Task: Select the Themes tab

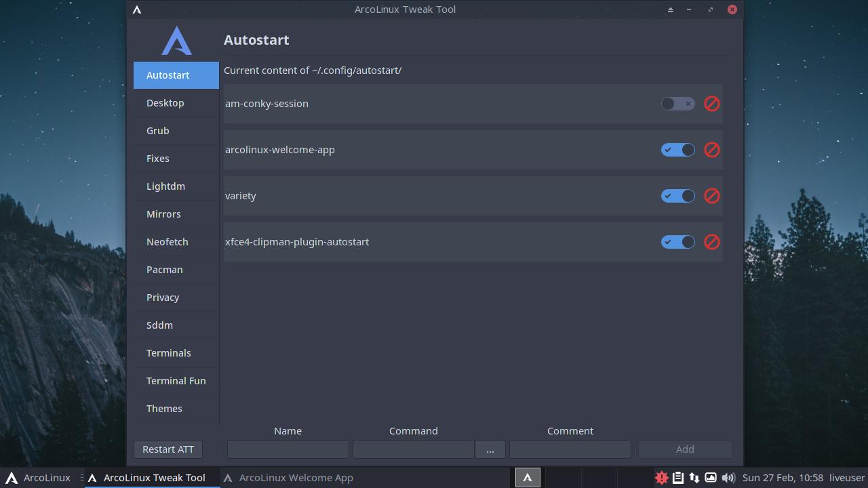Action: pyautogui.click(x=176, y=409)
